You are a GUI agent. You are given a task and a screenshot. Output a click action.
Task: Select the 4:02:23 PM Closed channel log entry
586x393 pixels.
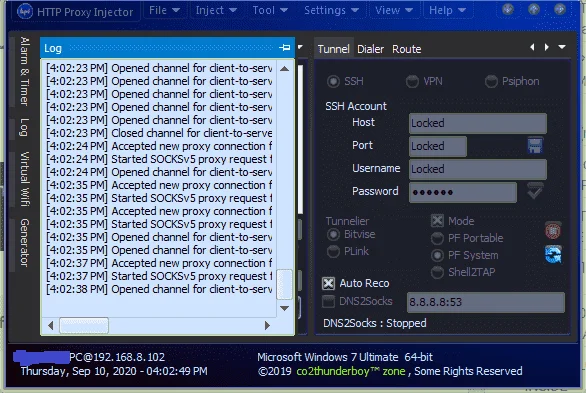(159, 133)
